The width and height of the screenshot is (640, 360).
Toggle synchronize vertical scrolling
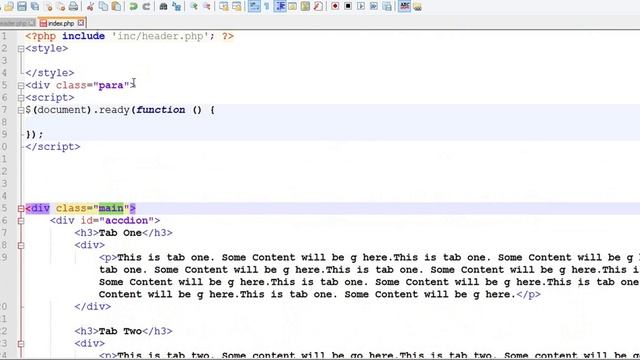(x=224, y=7)
